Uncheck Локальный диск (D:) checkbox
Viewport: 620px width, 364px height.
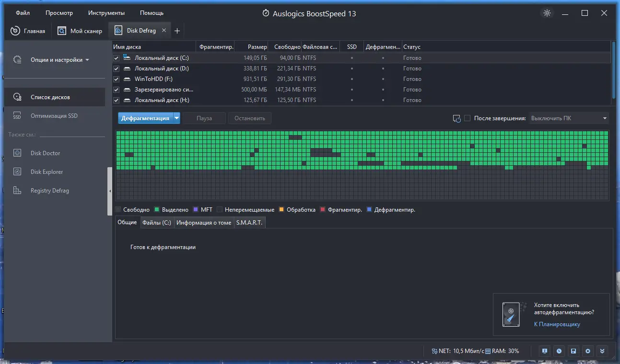116,68
